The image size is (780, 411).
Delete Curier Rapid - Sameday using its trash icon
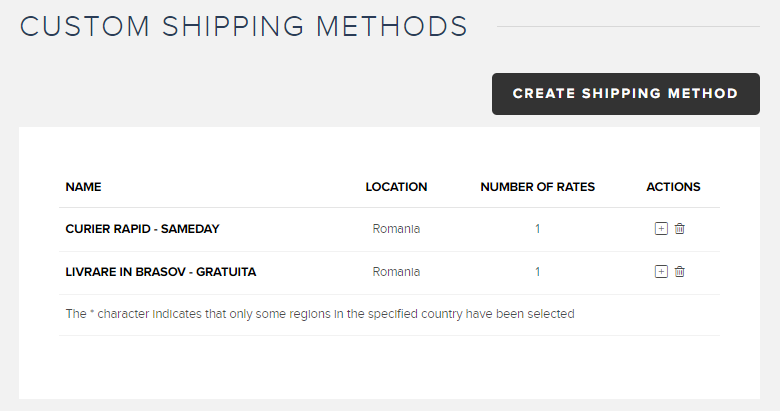pyautogui.click(x=680, y=228)
